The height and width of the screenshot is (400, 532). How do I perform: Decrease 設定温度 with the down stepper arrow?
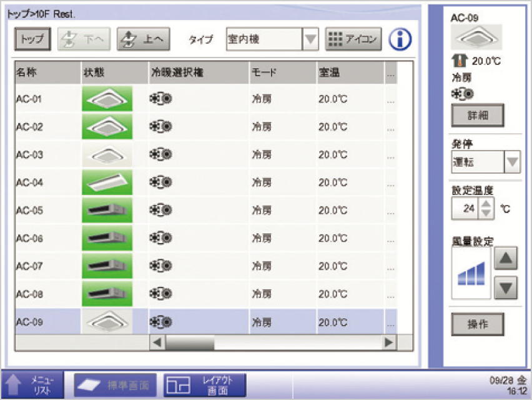click(x=486, y=213)
